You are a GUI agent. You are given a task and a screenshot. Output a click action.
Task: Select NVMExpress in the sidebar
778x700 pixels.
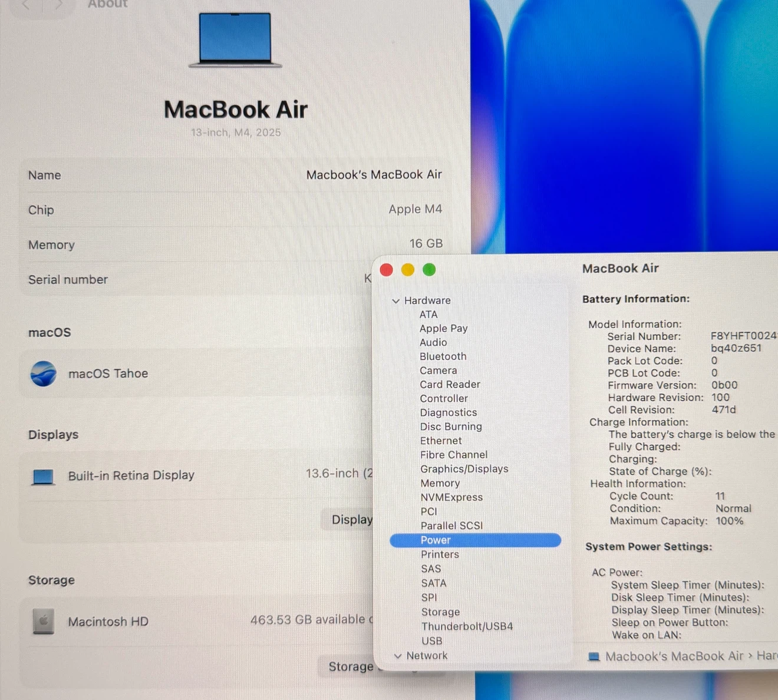coord(451,497)
